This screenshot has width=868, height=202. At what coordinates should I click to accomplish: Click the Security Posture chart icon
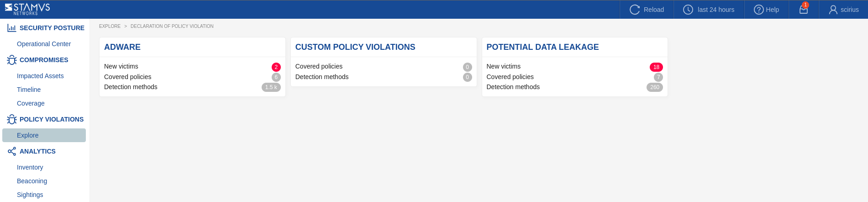pos(12,28)
